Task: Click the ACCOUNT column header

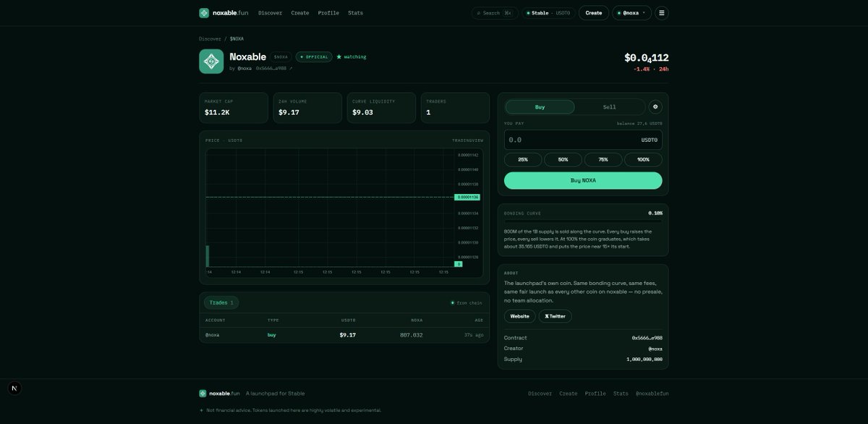Action: pyautogui.click(x=215, y=320)
